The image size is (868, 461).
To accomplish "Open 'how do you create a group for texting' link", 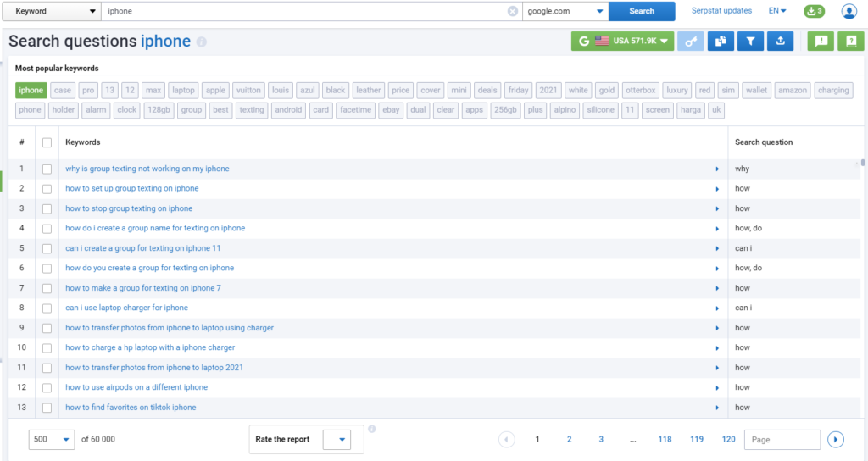I will [x=149, y=268].
